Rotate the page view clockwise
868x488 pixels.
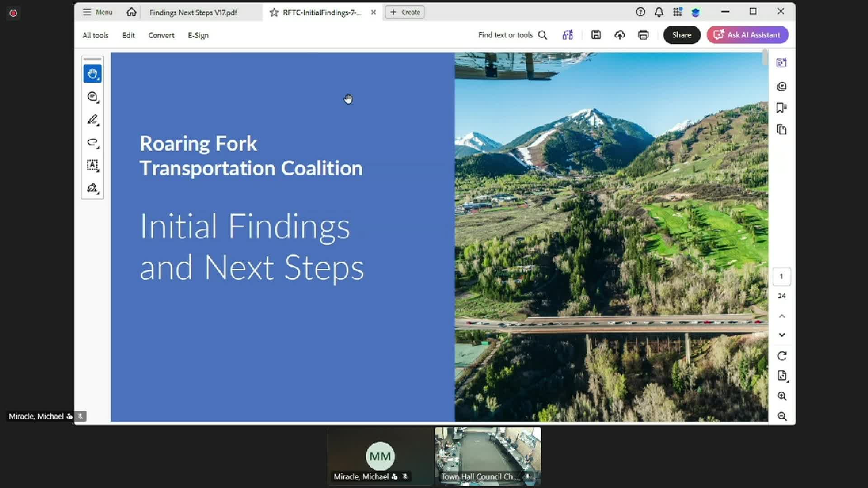(782, 356)
